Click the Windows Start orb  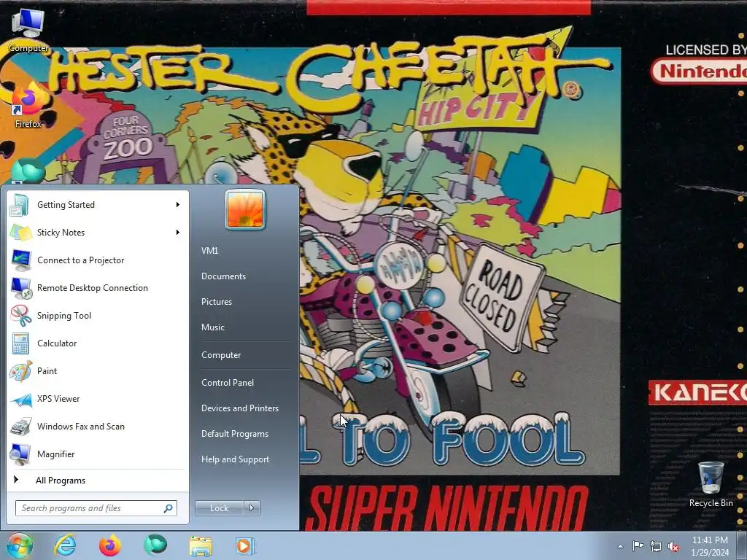(x=20, y=545)
